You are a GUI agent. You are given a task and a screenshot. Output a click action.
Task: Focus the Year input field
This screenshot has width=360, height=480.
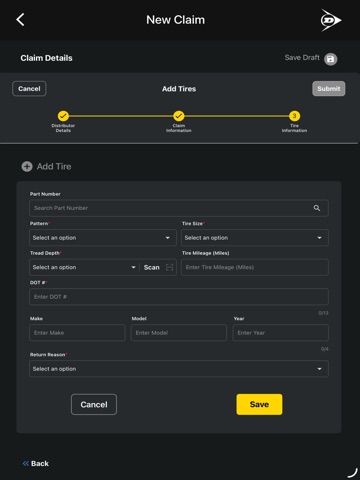tap(281, 333)
